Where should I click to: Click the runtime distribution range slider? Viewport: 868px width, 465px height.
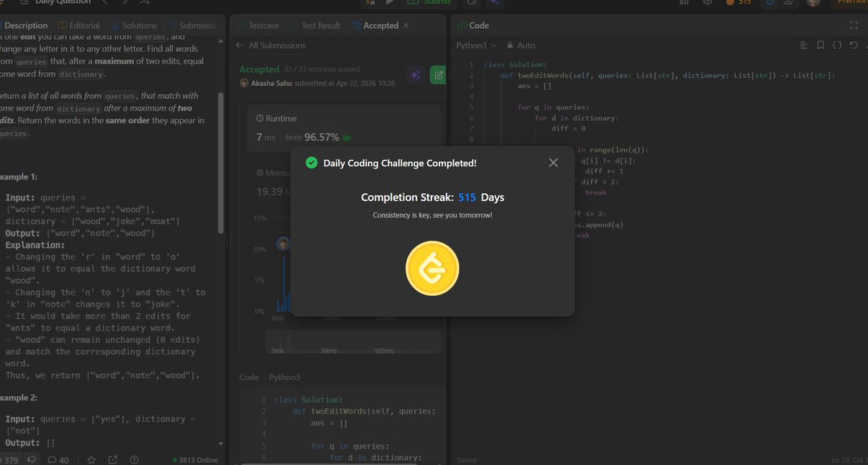(x=353, y=342)
